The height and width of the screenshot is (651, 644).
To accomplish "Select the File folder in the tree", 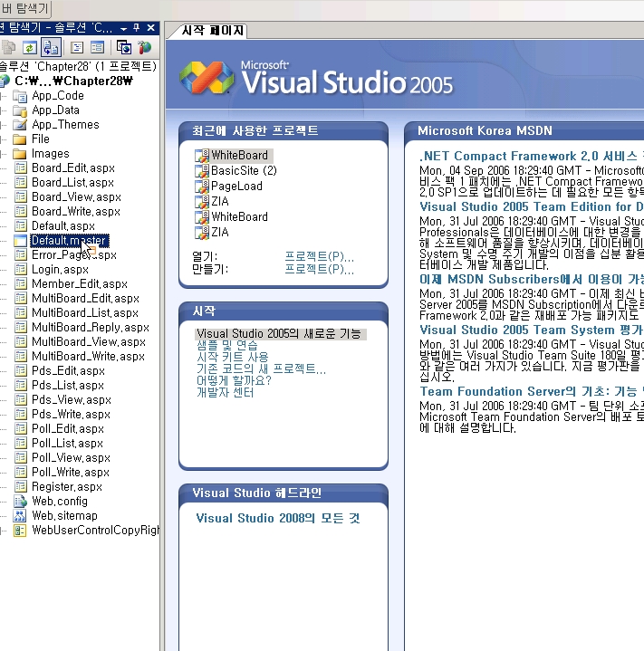I will coord(41,139).
